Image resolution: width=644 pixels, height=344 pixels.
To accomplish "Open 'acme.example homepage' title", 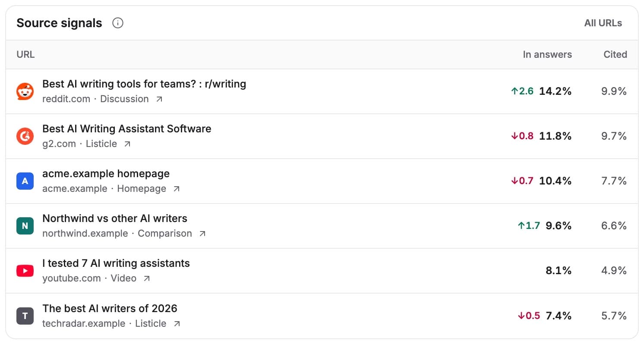I will click(106, 174).
